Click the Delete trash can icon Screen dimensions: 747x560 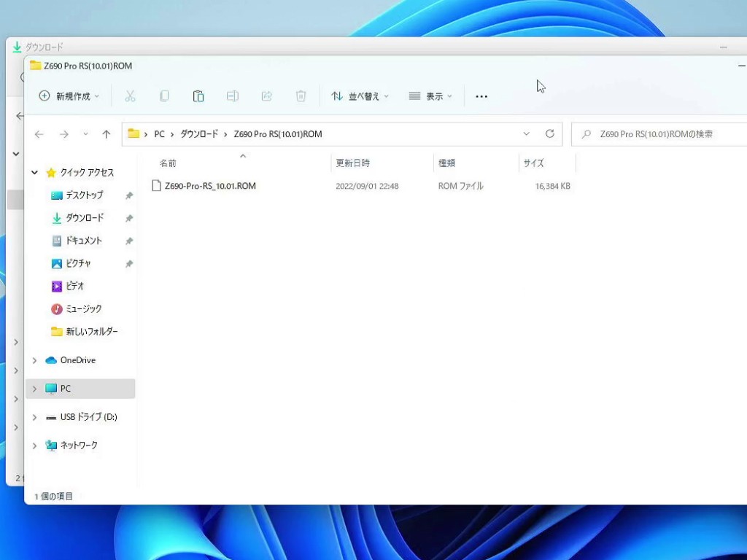pyautogui.click(x=301, y=96)
